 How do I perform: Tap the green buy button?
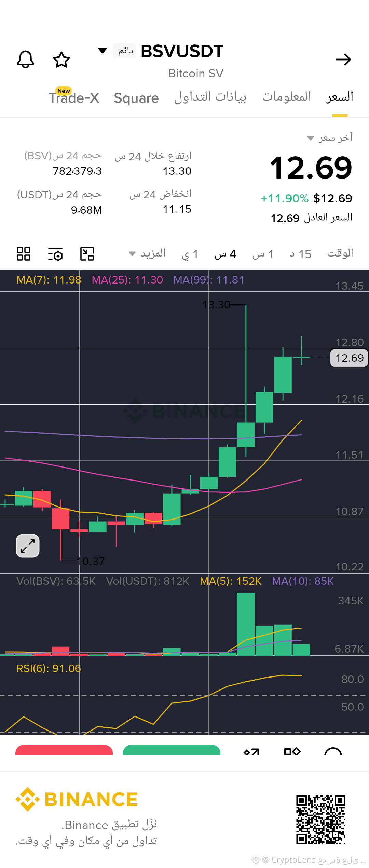(172, 750)
